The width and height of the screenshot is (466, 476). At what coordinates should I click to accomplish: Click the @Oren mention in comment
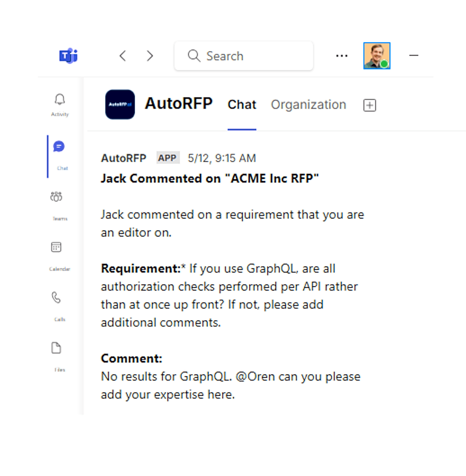point(255,376)
